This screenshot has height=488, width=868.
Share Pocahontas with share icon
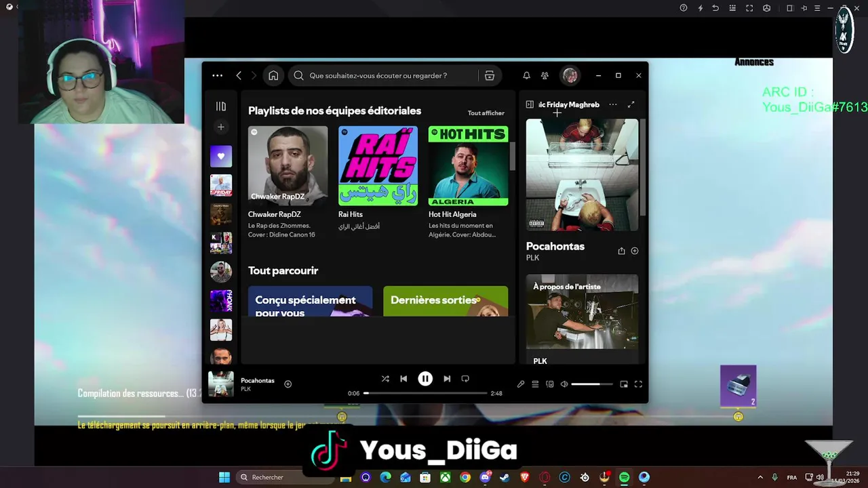click(621, 251)
